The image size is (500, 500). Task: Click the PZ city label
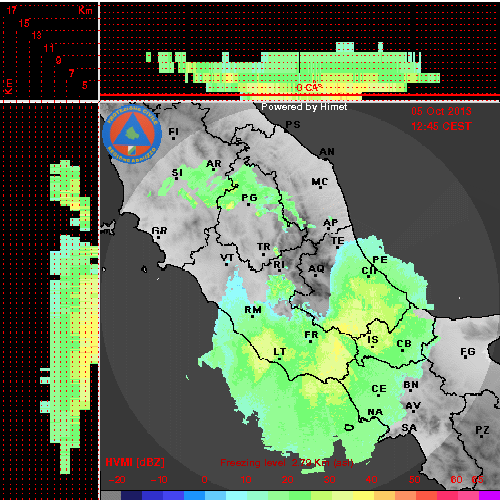[482, 430]
